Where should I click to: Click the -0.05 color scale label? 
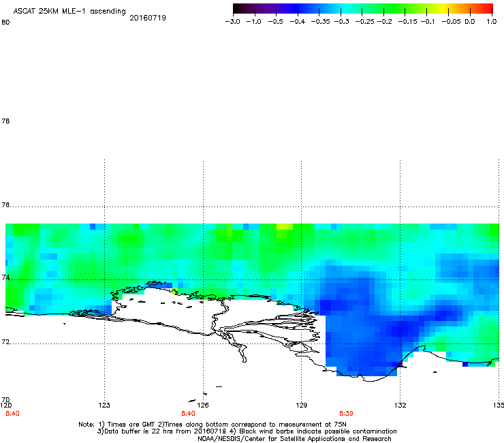pyautogui.click(x=452, y=22)
